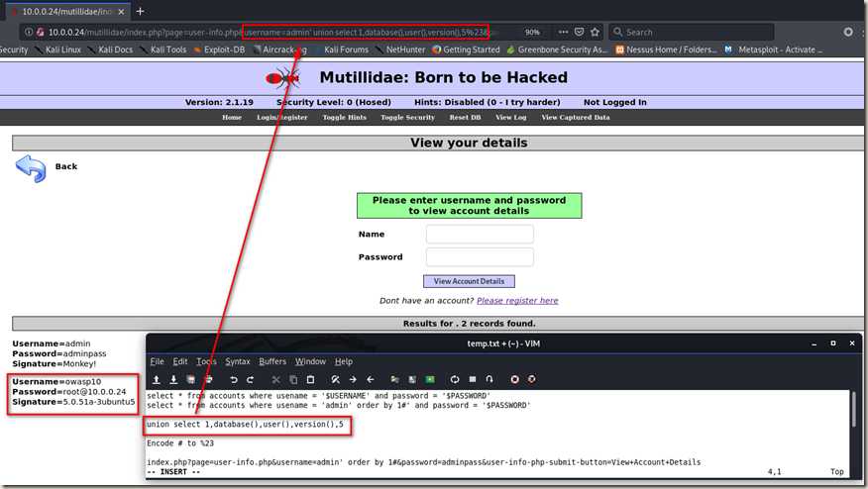Image resolution: width=868 pixels, height=489 pixels.
Task: Click the Toggle Security link
Action: point(407,117)
